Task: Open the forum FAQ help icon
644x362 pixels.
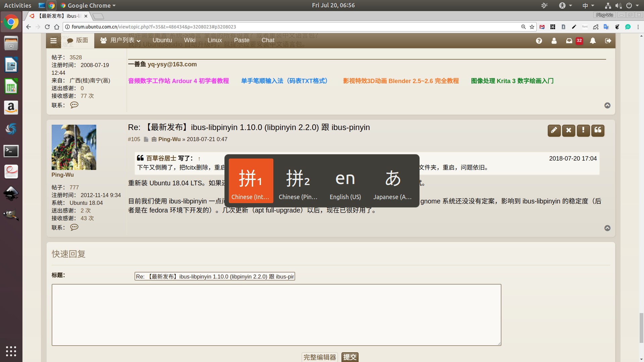Action: coord(539,41)
